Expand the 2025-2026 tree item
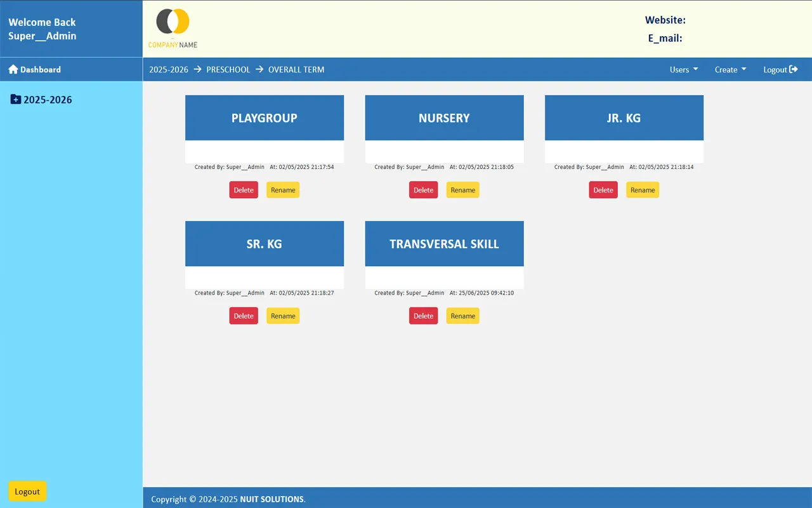This screenshot has height=508, width=812. coord(48,100)
